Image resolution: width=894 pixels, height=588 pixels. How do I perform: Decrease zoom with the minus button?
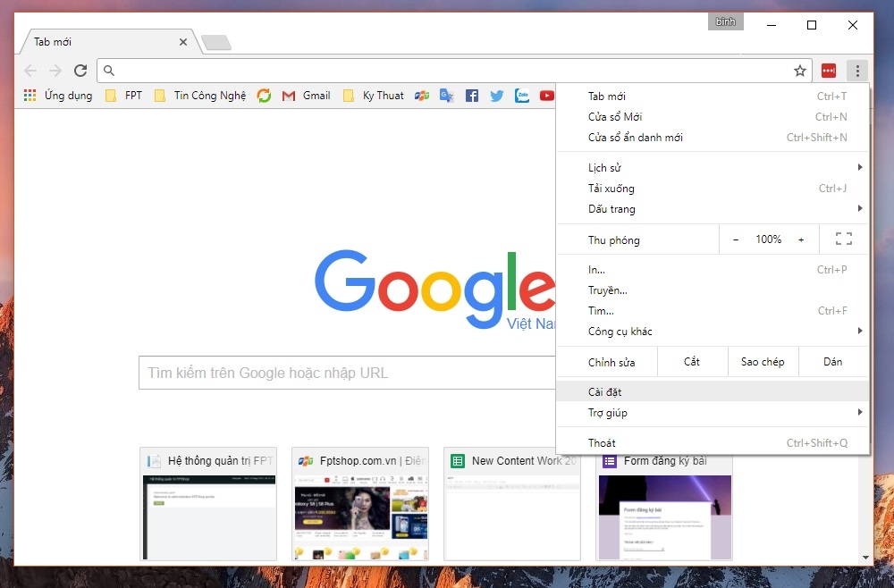tap(736, 239)
